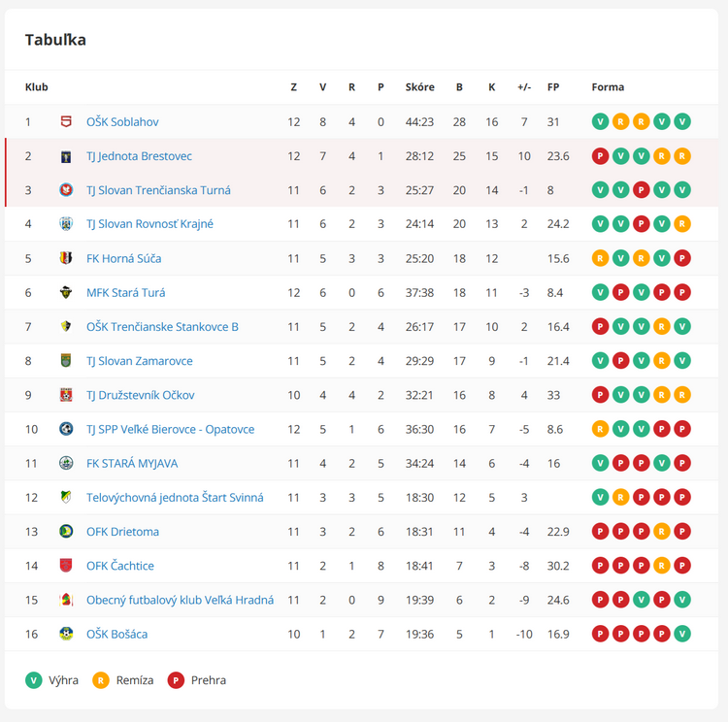The image size is (728, 722).
Task: Click the Slovan Trenčianska Turná crest
Action: [x=66, y=190]
